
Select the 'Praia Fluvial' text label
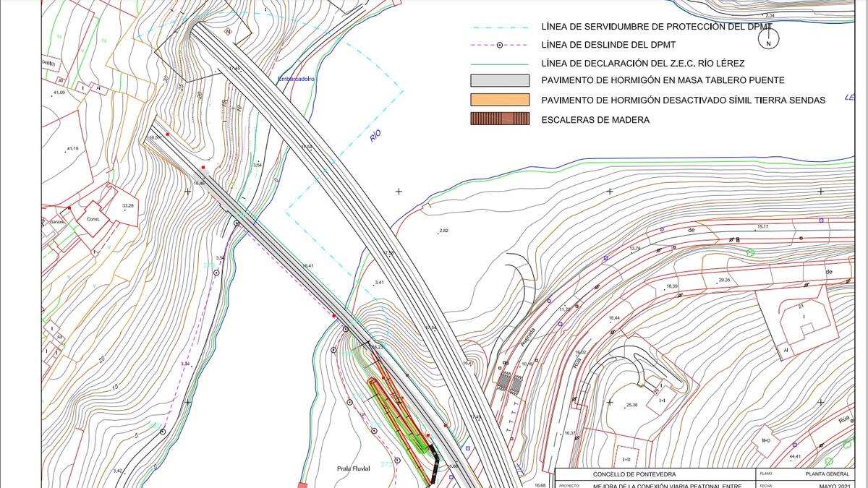354,468
